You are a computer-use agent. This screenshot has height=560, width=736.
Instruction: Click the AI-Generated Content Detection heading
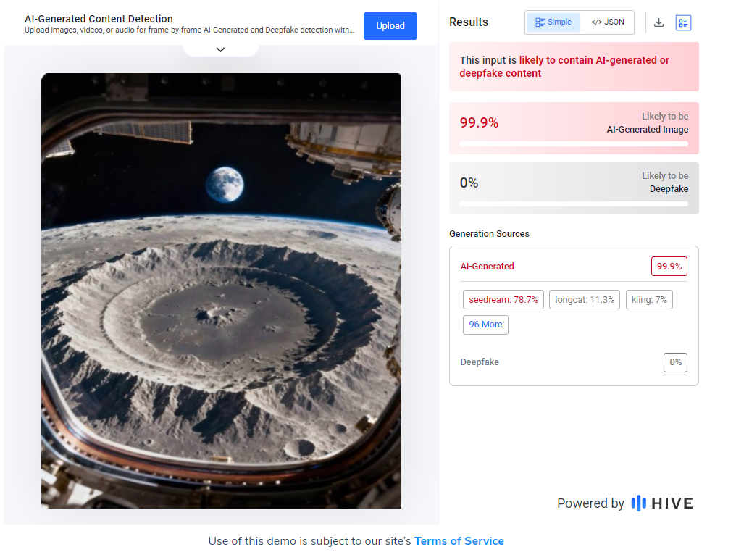click(99, 19)
